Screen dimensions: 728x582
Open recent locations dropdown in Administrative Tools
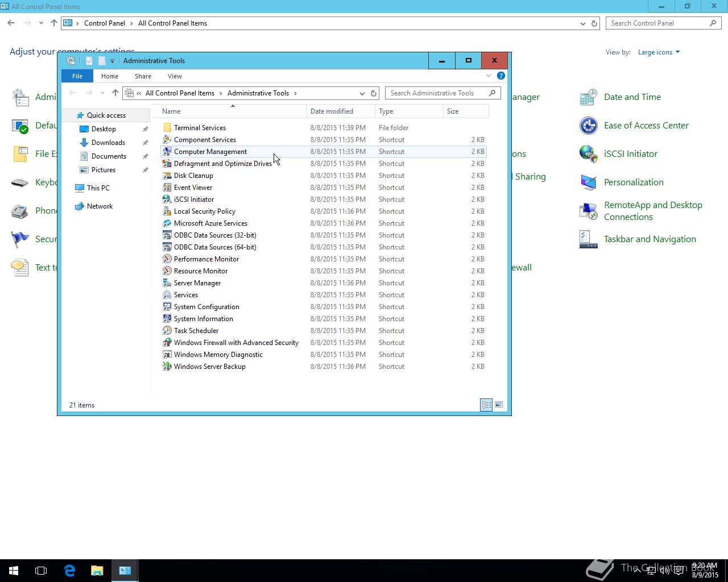click(102, 93)
